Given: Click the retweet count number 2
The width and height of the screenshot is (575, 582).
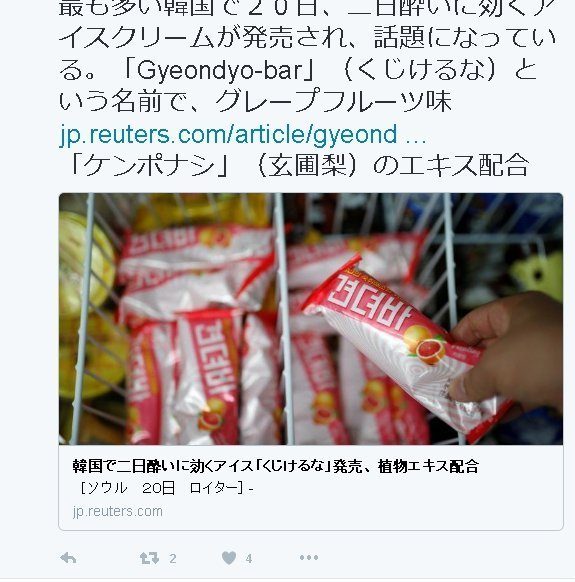Looking at the screenshot, I should 173,559.
